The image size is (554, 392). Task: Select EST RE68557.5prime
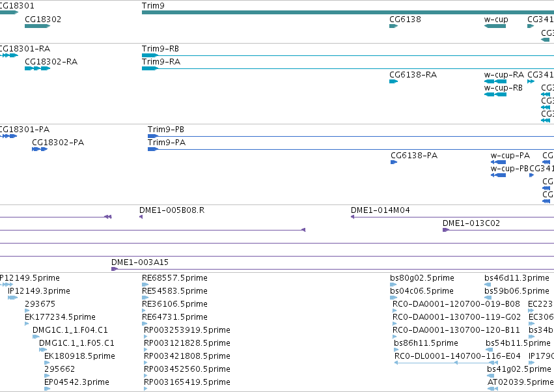174,278
